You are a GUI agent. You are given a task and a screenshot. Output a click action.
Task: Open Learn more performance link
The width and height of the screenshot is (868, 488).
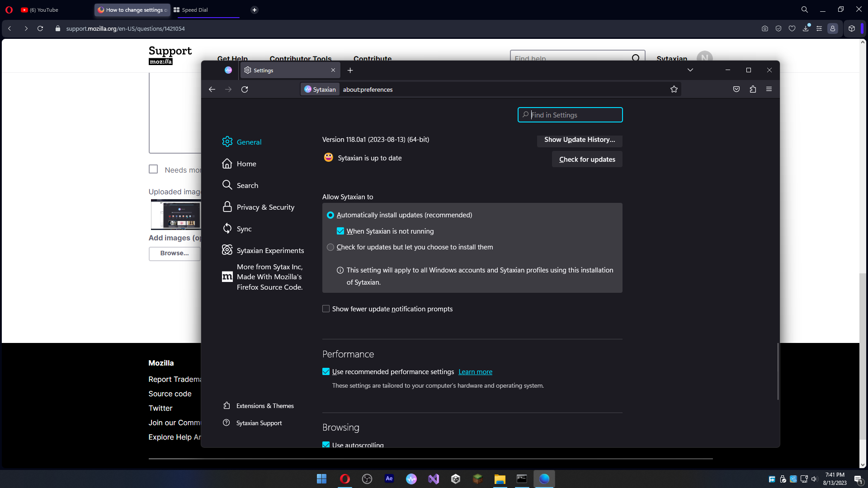pos(475,372)
